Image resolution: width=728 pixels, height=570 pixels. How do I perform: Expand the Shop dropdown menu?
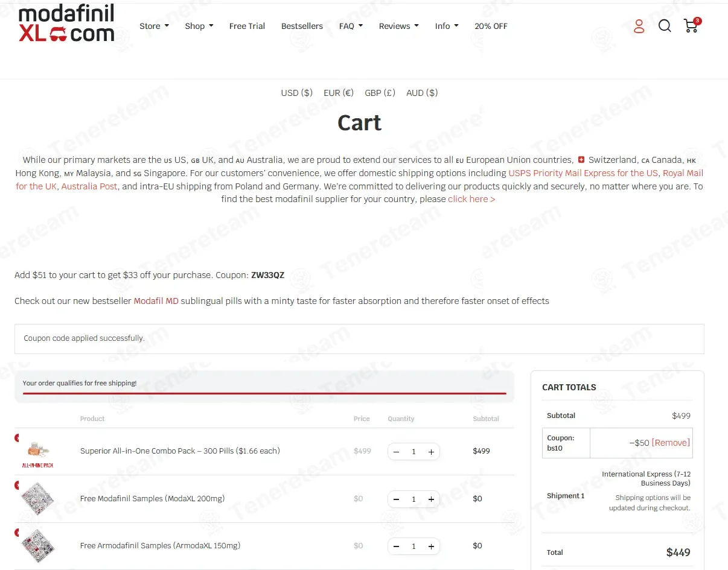199,26
